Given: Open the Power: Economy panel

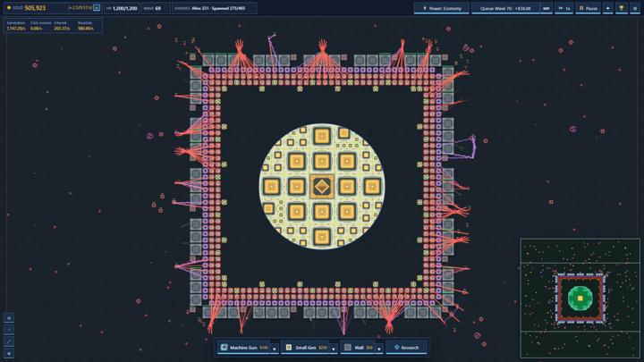Looking at the screenshot, I should pyautogui.click(x=442, y=8).
